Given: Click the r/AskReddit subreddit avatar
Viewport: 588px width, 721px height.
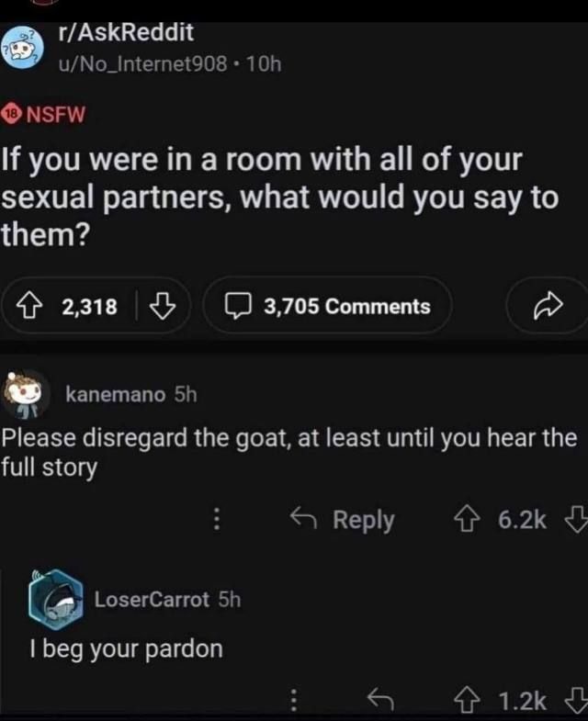Looking at the screenshot, I should (22, 48).
